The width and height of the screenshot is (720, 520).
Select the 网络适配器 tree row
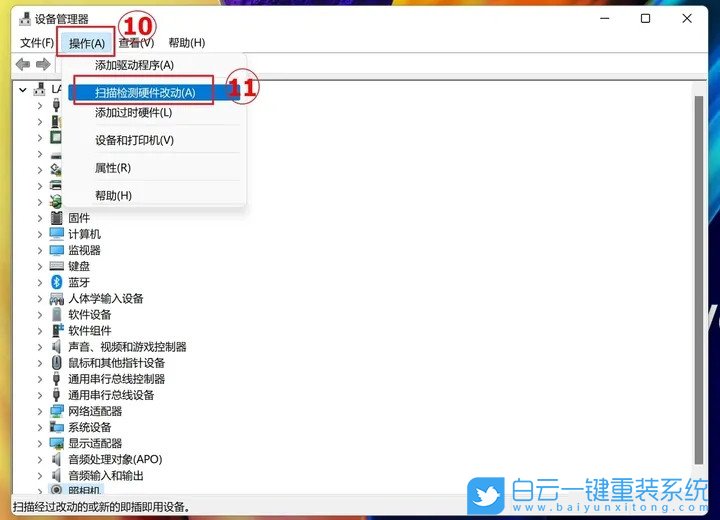95,411
